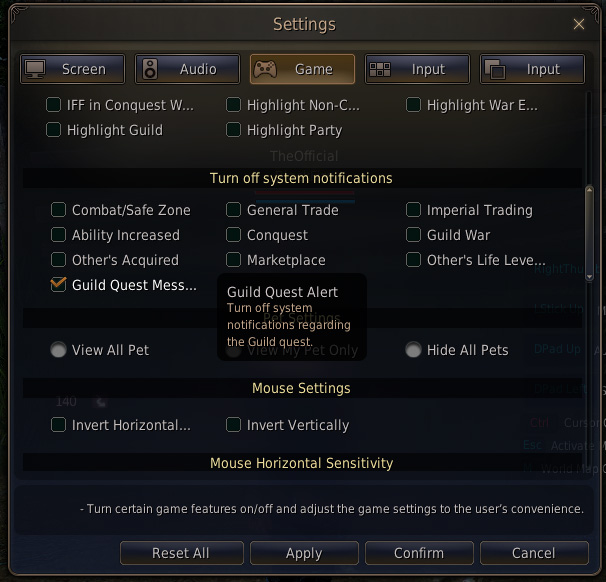
Task: Click the Confirm button
Action: point(418,553)
